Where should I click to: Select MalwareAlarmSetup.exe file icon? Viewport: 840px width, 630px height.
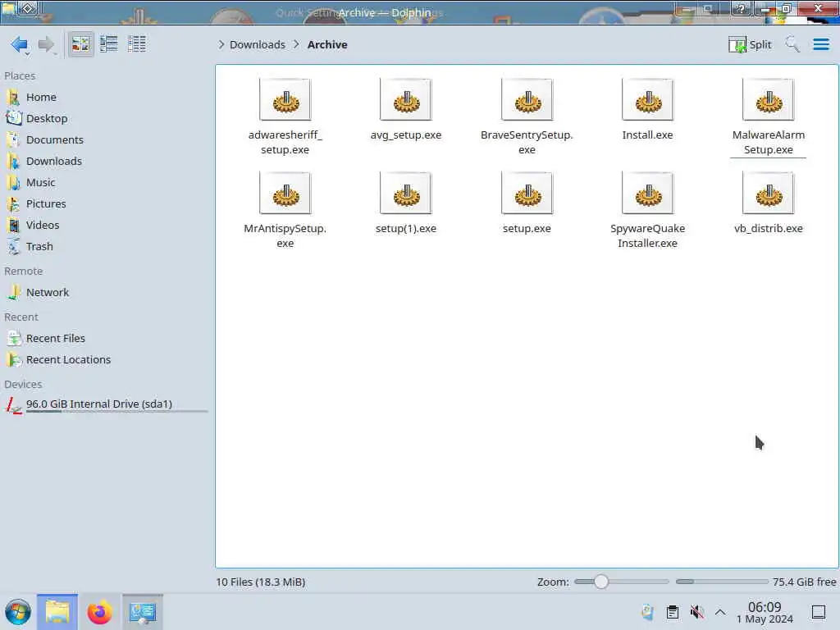coord(768,99)
